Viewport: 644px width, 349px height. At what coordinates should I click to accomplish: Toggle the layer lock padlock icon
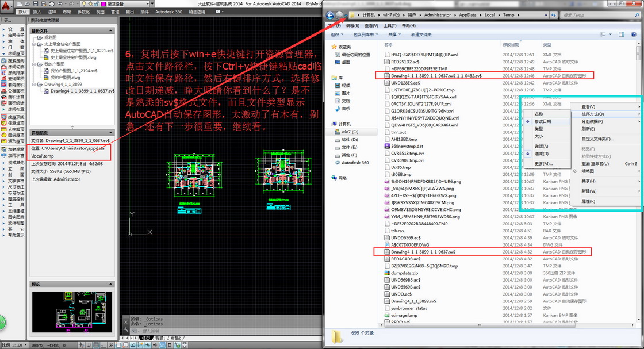click(96, 3)
